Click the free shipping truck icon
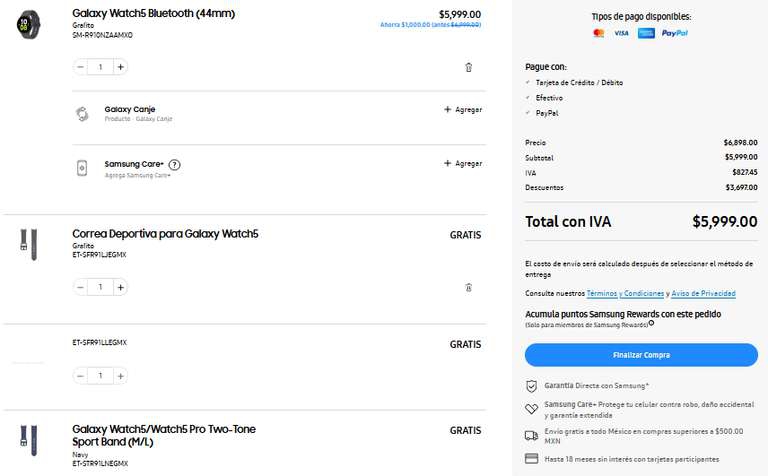The width and height of the screenshot is (768, 476). tap(531, 435)
